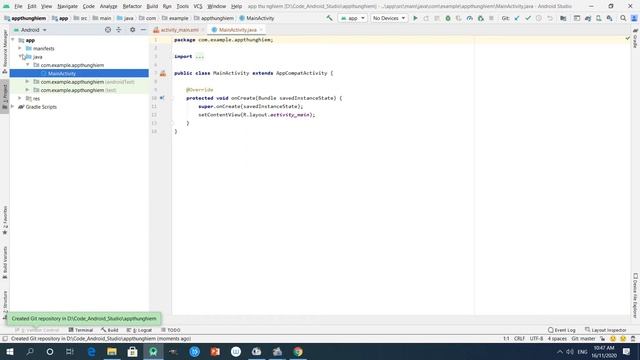
Task: Toggle the Resource Manager side tab
Action: tap(5, 52)
